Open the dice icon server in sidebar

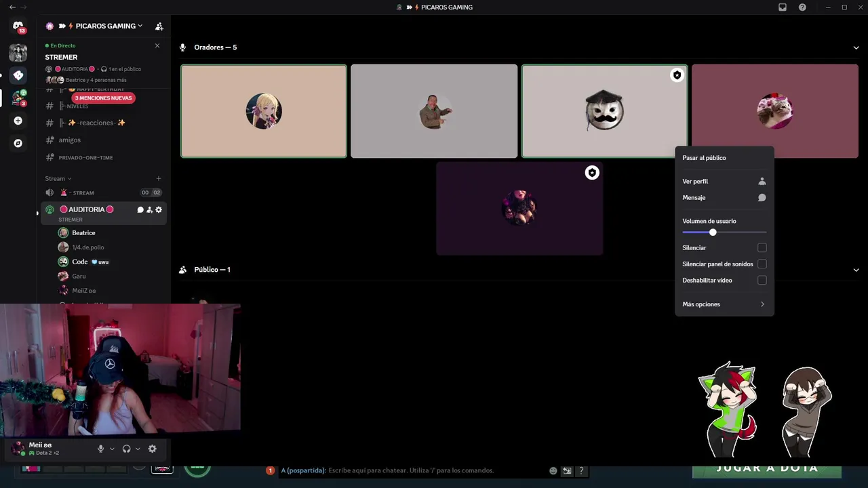(18, 75)
